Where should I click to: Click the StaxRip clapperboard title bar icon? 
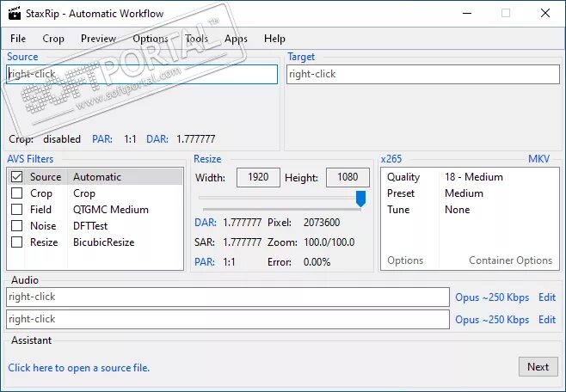pyautogui.click(x=15, y=14)
